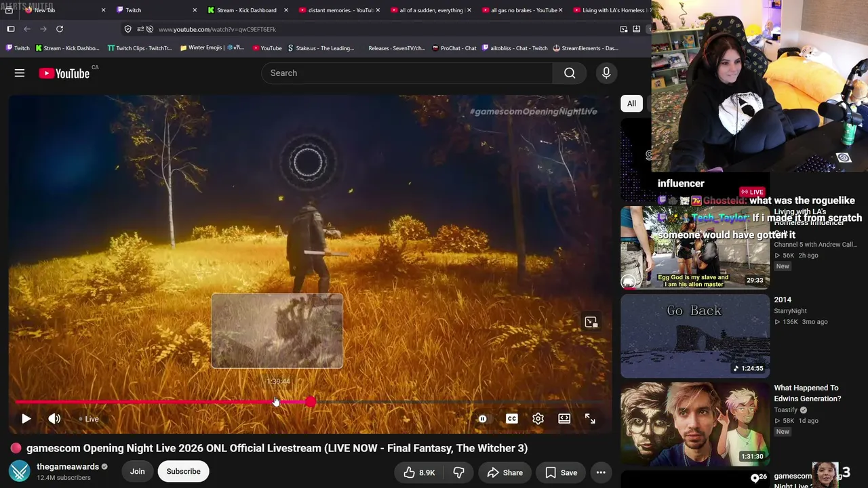The height and width of the screenshot is (488, 868).
Task: Go forward in browser history
Action: [x=43, y=29]
